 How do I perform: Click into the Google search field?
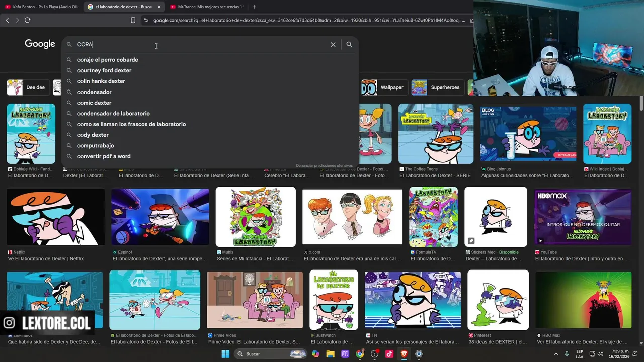coord(201,45)
